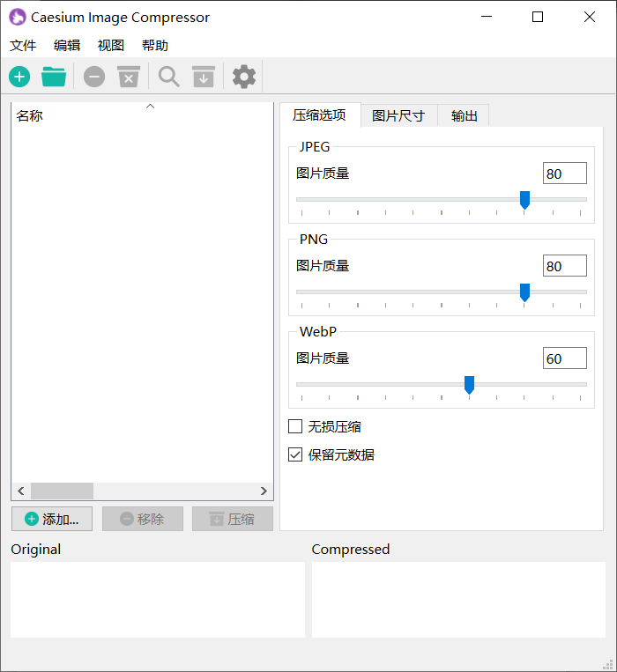Maximize the Caesium window
The image size is (617, 672).
[538, 17]
